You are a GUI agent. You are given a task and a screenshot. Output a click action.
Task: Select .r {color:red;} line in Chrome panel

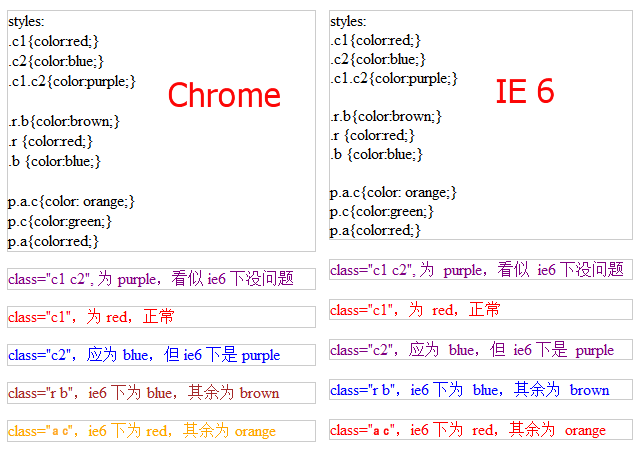pyautogui.click(x=51, y=141)
